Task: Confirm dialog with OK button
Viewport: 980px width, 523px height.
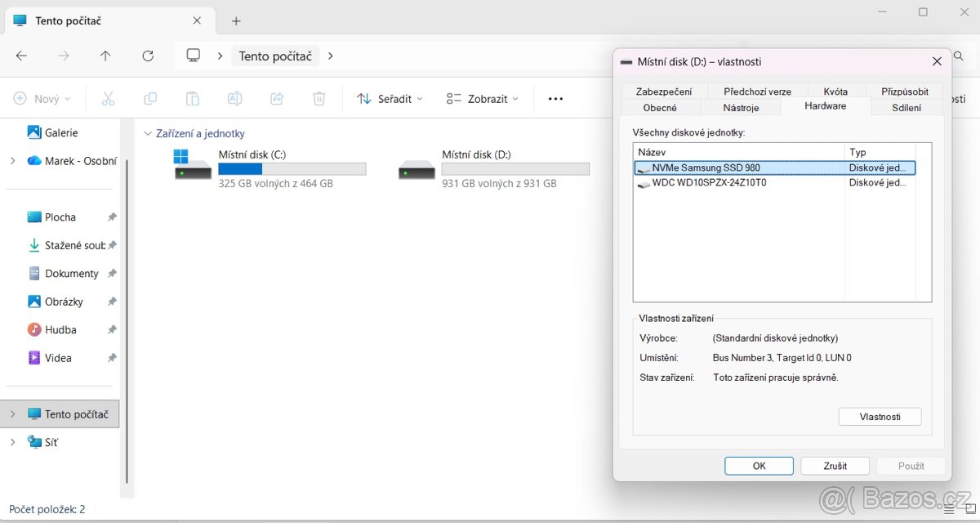Action: 759,466
